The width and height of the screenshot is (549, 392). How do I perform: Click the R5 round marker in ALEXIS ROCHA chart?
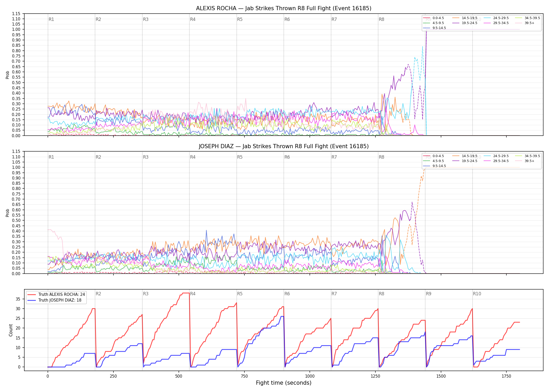(x=240, y=19)
